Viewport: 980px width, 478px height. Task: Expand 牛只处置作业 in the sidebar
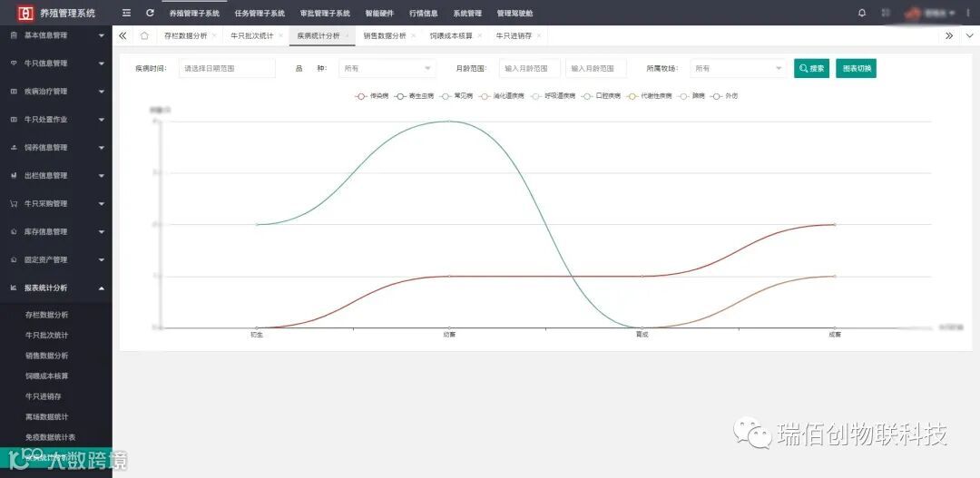click(56, 120)
